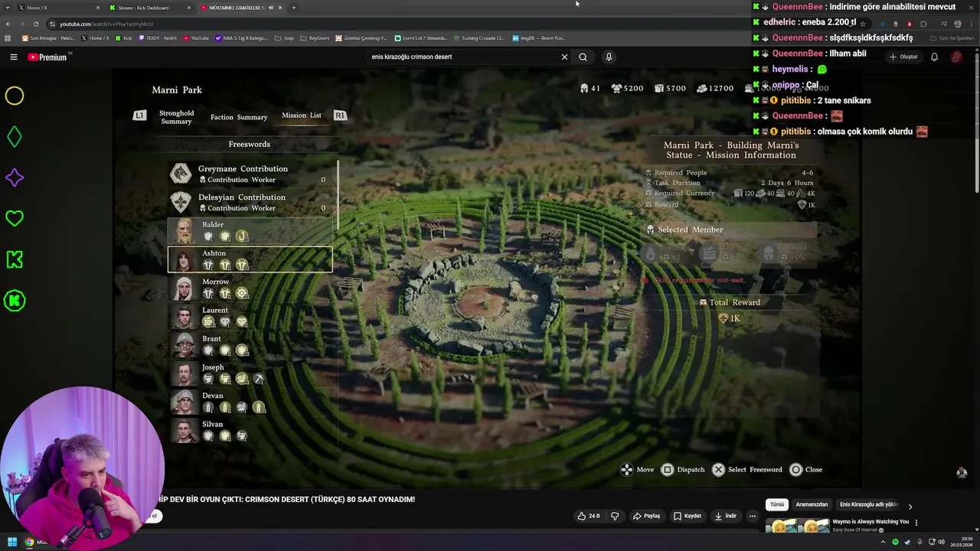Select Delesyian Contribution entry
Screen dimensions: 980x551
click(x=251, y=202)
